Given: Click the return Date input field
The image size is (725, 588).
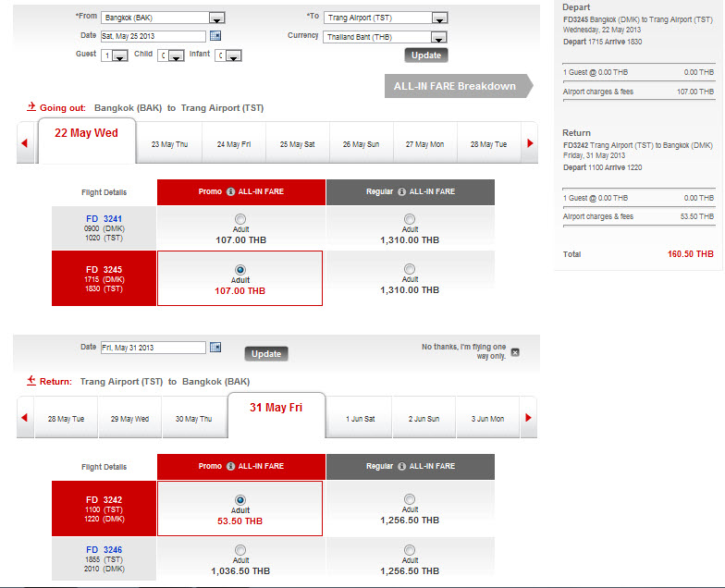Looking at the screenshot, I should click(154, 348).
